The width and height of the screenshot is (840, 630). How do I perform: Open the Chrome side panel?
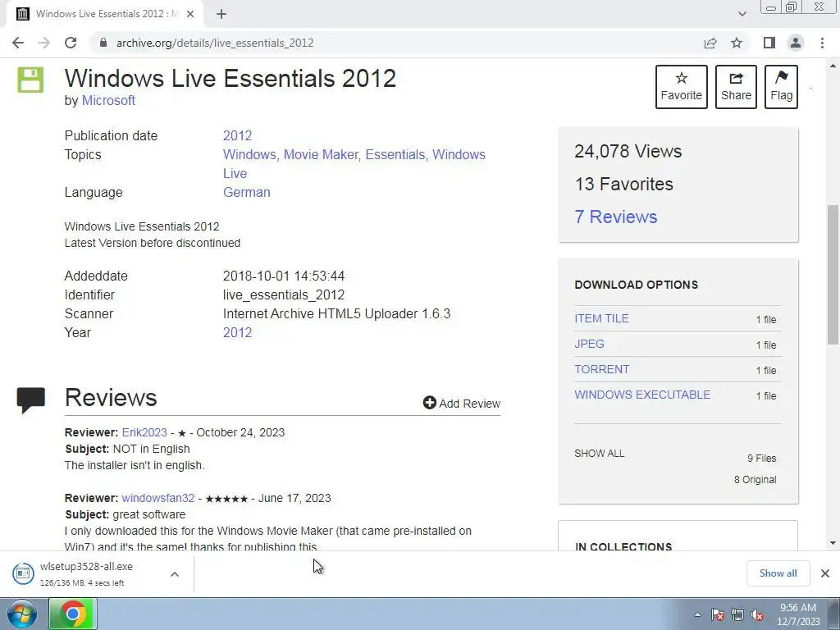[x=769, y=43]
